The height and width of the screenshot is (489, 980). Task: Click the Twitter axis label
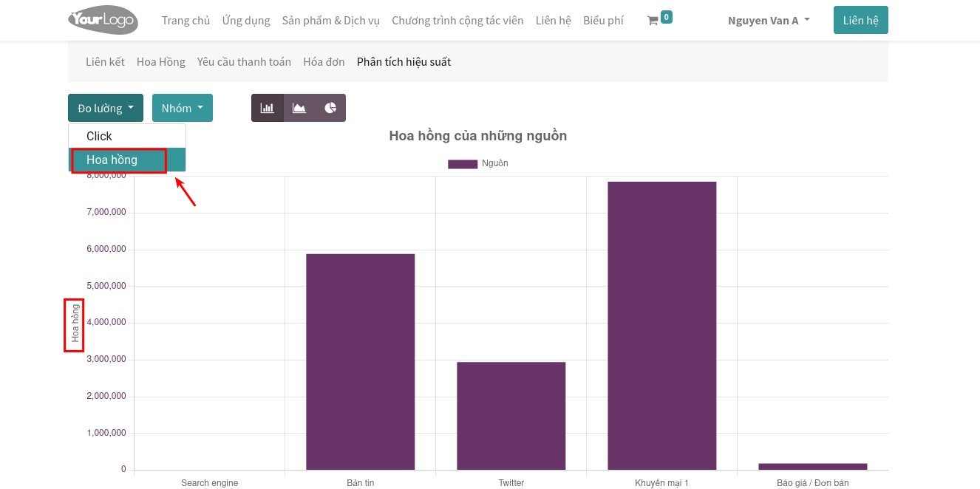coord(511,483)
